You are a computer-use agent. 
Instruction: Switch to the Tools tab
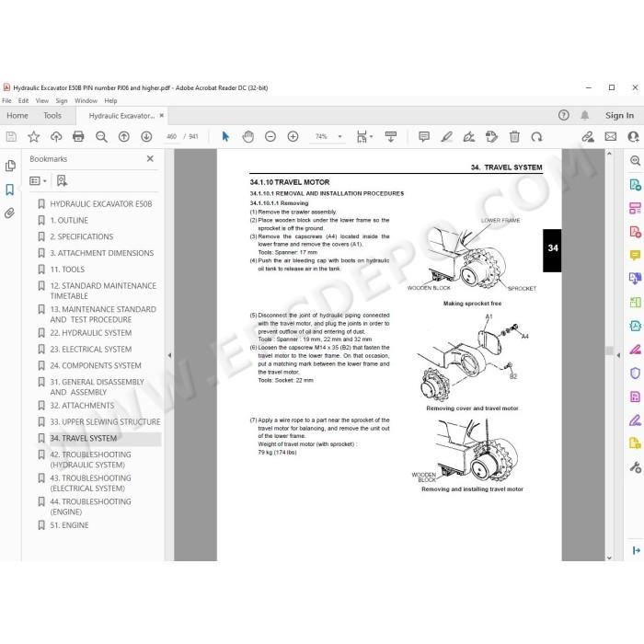click(x=52, y=116)
